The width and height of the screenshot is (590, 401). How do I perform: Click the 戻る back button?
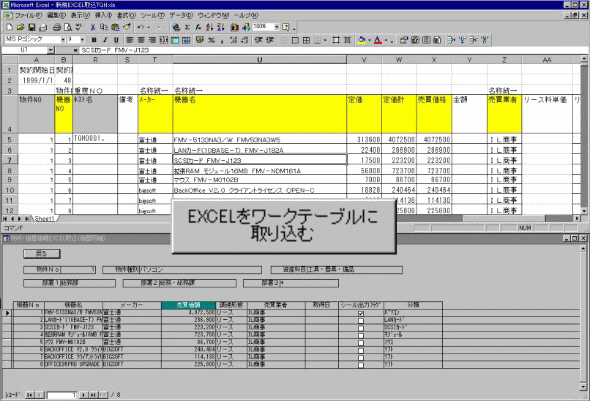[x=41, y=254]
